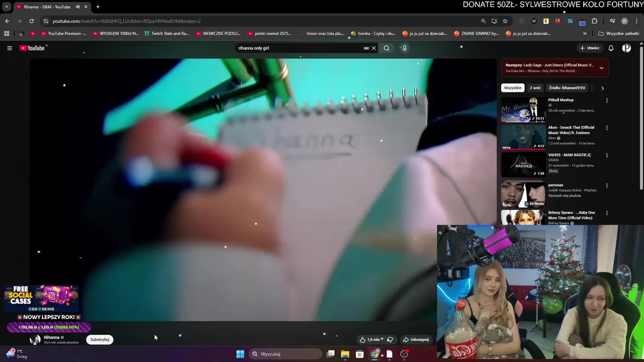
Task: Open the Rihanna channel avatar
Action: 35,340
